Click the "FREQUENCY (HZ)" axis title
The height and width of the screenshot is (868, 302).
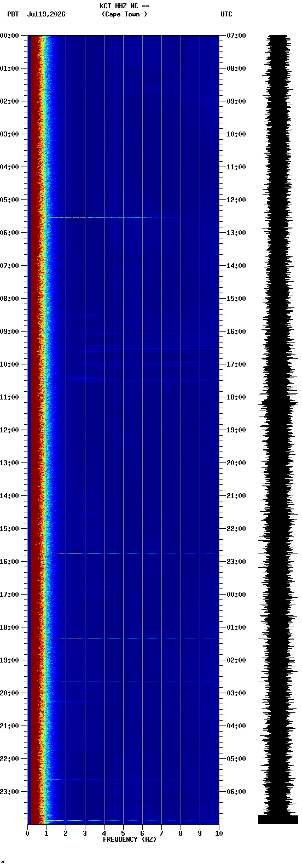(130, 840)
